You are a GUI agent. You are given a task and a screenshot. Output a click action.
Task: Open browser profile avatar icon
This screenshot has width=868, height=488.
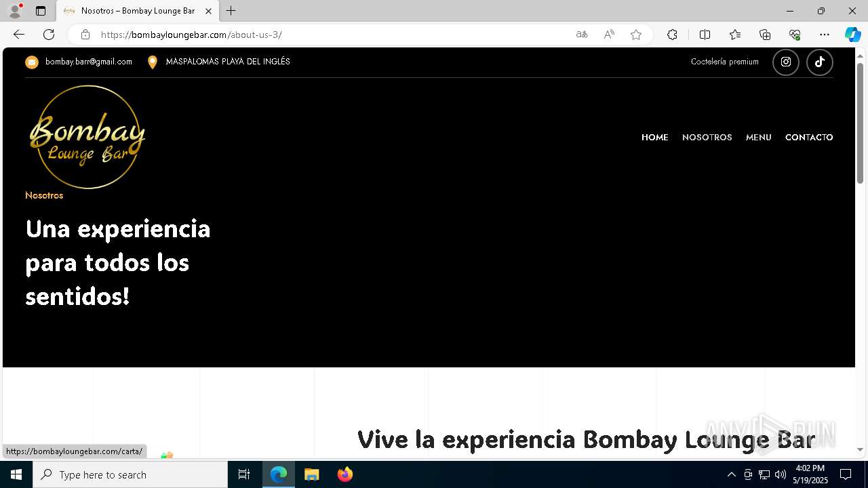tap(15, 11)
